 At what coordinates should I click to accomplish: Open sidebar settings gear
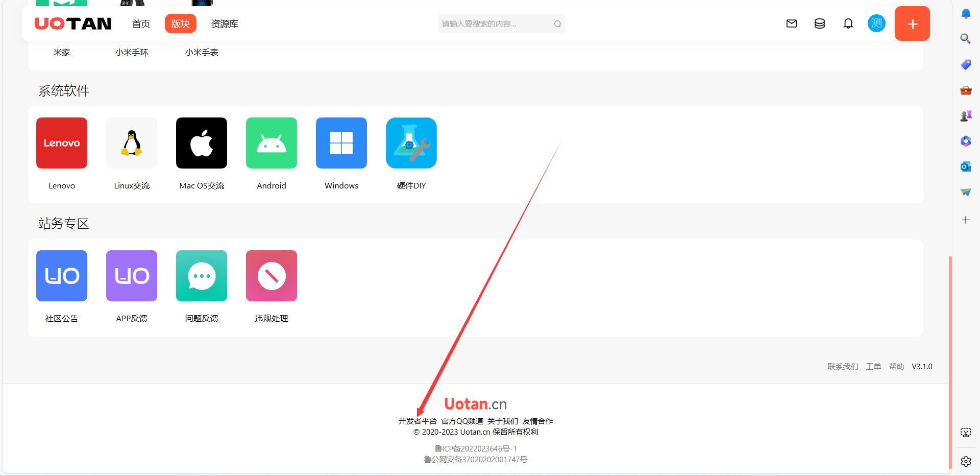[966, 462]
